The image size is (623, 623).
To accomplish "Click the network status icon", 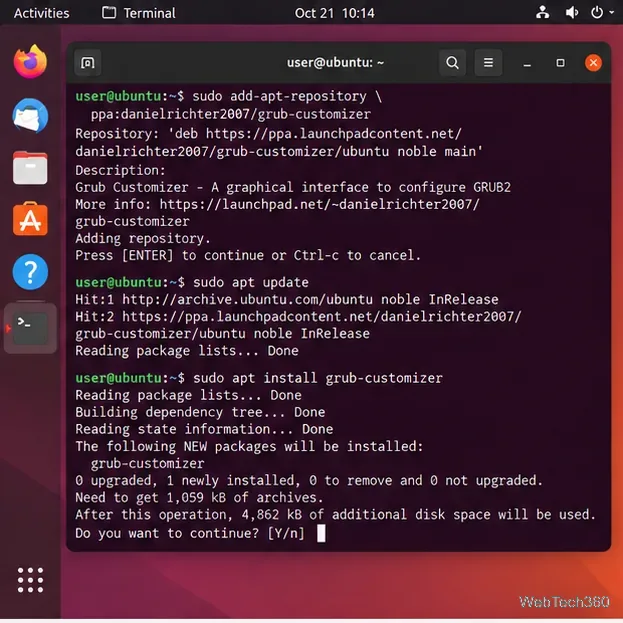I will tap(542, 13).
